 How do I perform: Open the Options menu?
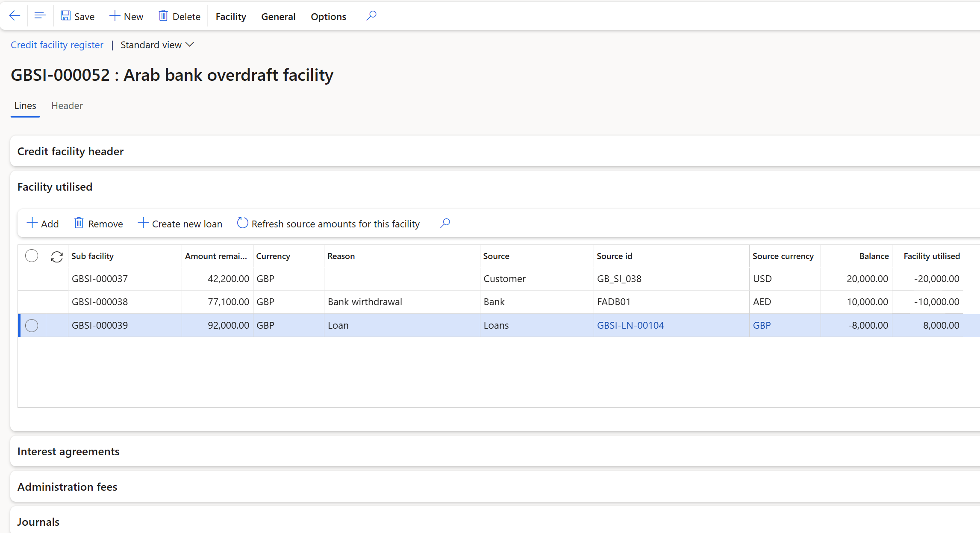(x=329, y=16)
